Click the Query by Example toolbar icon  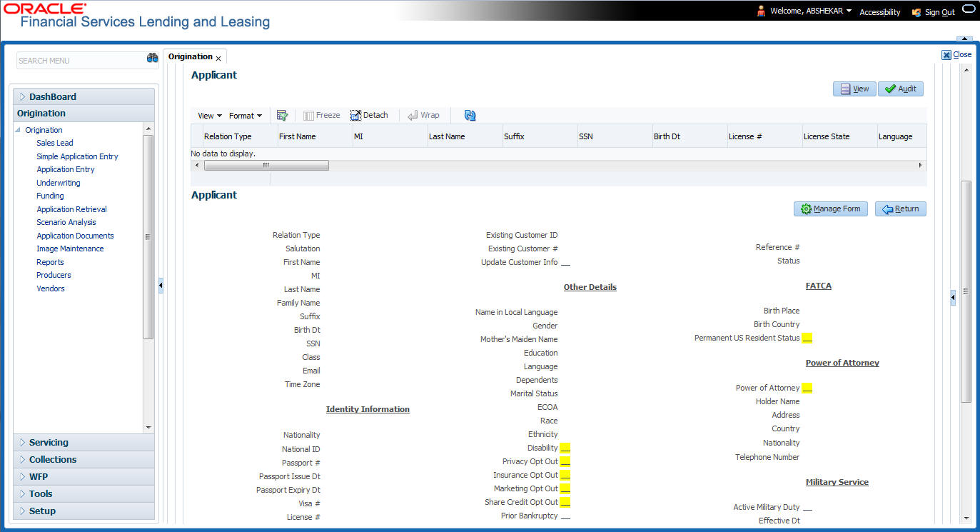point(282,115)
